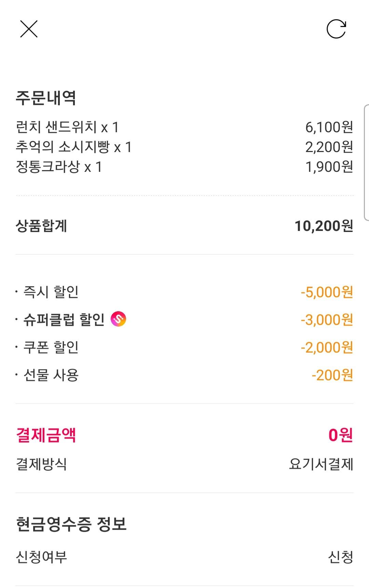Image resolution: width=369 pixels, height=588 pixels.
Task: Tap the 슈퍼클럽 할인 label
Action: (64, 320)
